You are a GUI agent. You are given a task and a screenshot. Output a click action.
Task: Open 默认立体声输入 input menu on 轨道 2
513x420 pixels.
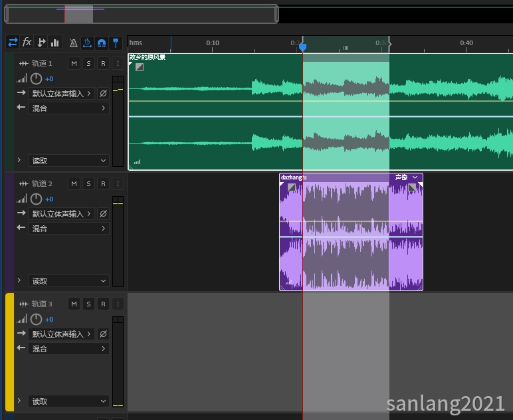click(x=62, y=214)
